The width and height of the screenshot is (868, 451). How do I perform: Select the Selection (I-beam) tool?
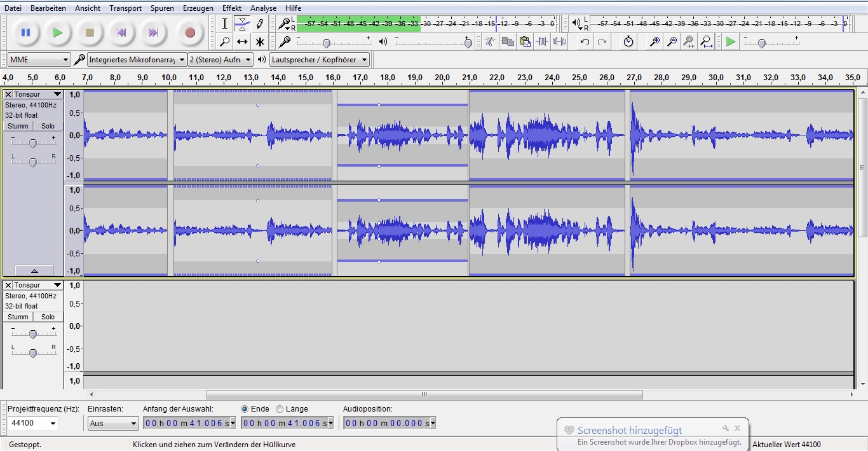click(224, 24)
